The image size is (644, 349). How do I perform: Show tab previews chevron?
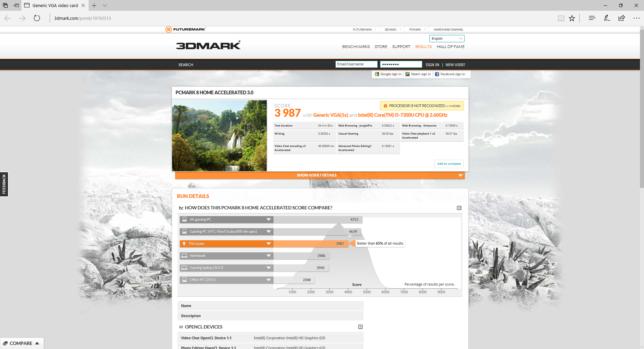pyautogui.click(x=105, y=5)
